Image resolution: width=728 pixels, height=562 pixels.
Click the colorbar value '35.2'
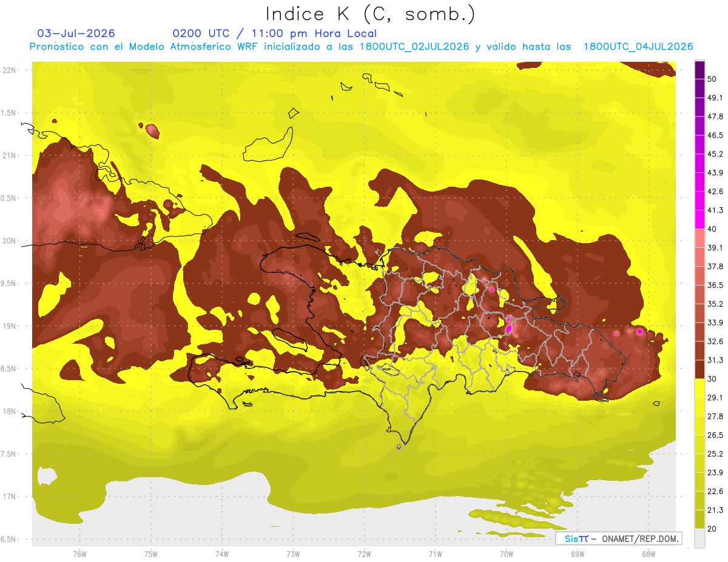tap(715, 304)
